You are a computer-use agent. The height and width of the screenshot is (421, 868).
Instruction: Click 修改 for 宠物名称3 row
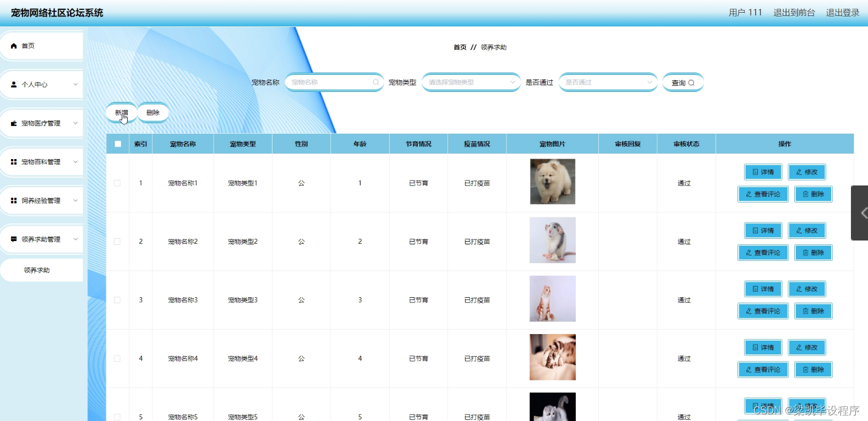(807, 288)
